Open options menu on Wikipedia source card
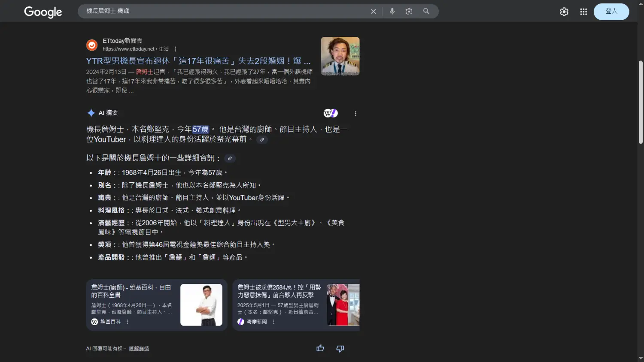 (x=128, y=322)
